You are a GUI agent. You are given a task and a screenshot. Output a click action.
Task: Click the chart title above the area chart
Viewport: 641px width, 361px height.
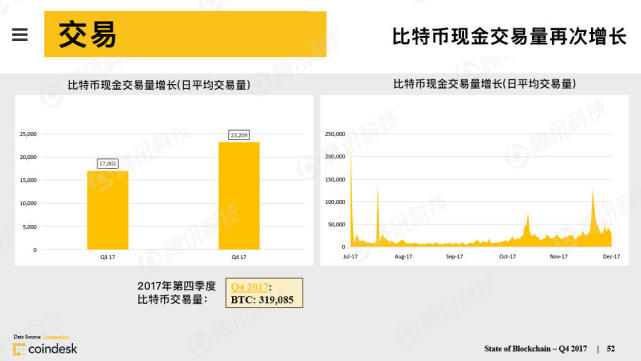[484, 84]
